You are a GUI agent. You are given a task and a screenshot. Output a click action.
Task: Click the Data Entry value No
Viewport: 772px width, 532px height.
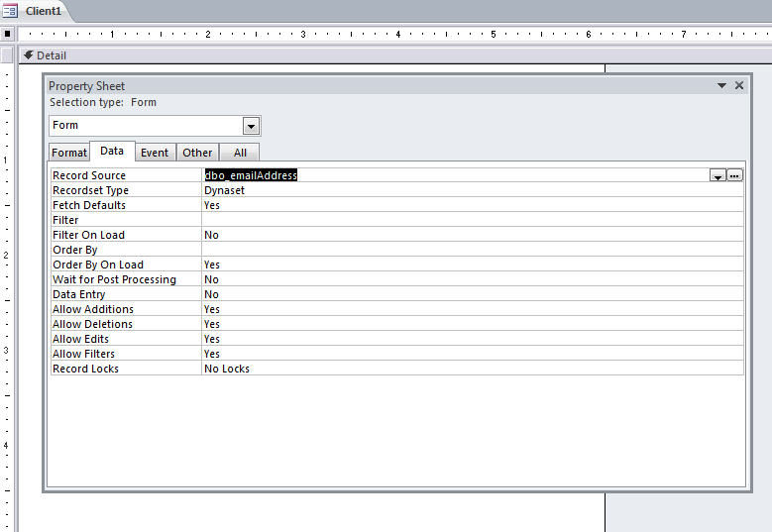pos(472,294)
